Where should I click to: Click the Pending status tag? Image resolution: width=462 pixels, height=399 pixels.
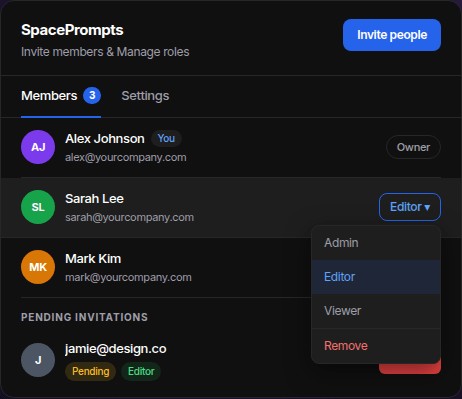click(90, 371)
